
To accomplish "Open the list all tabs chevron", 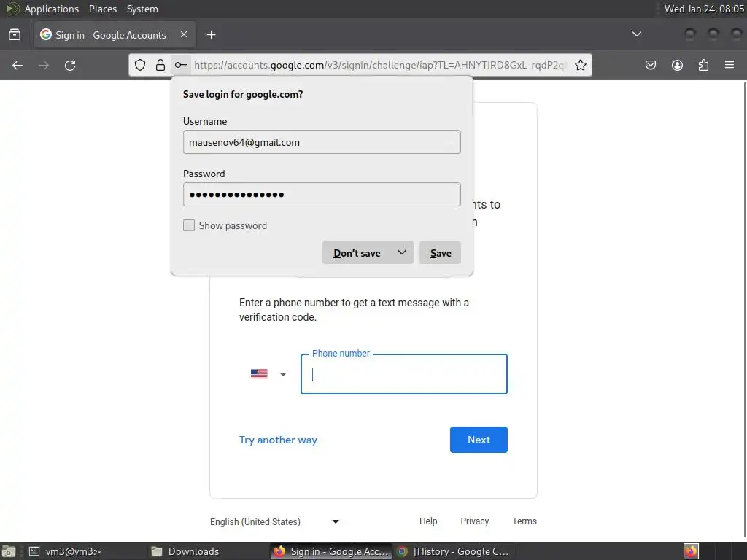I will [636, 34].
